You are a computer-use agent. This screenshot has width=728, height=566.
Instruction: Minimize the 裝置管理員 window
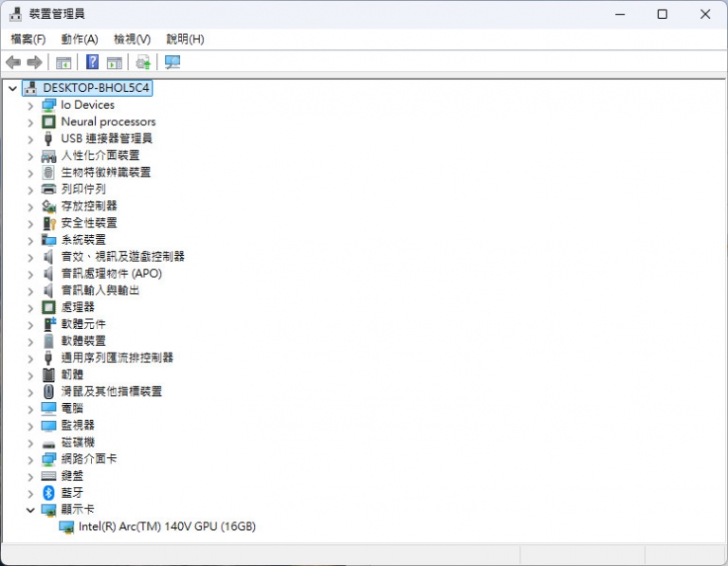point(620,14)
